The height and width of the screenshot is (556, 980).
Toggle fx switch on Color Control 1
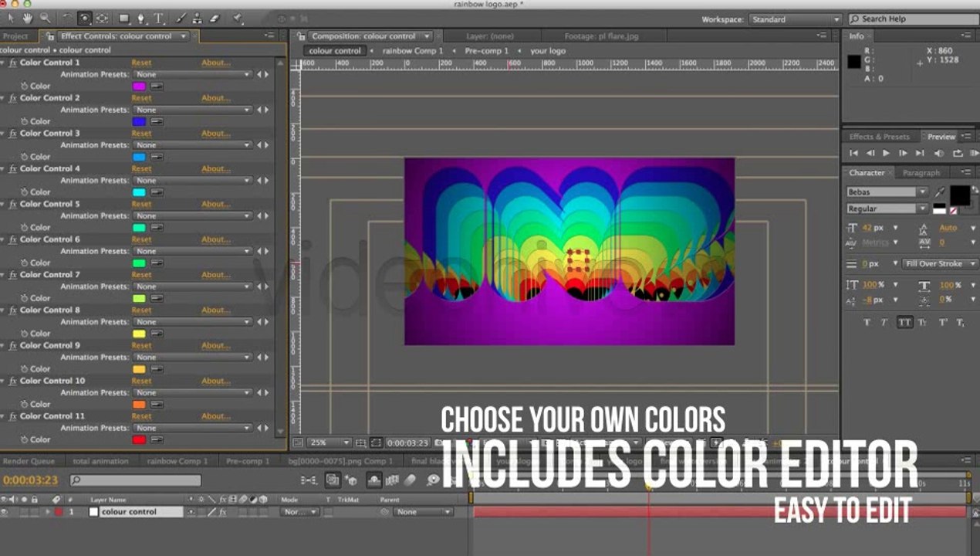click(x=12, y=63)
